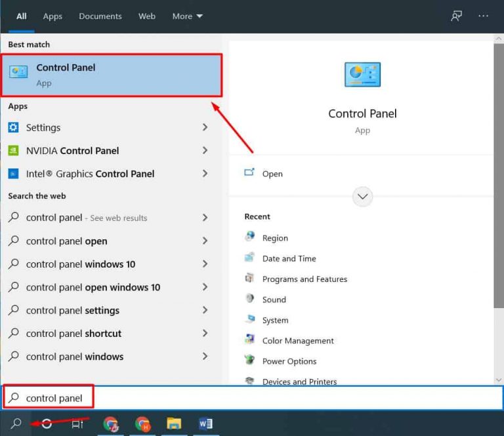Open recent item Color Management
The width and height of the screenshot is (504, 436).
point(298,341)
